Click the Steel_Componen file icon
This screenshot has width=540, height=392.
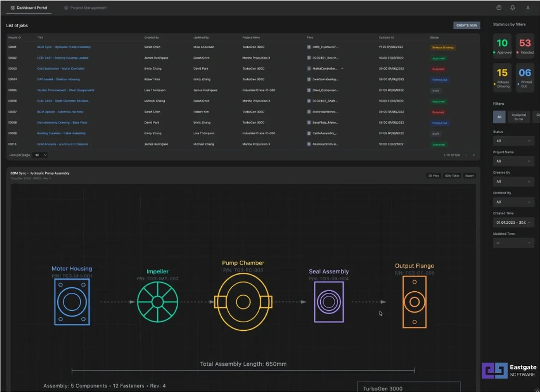(309, 90)
